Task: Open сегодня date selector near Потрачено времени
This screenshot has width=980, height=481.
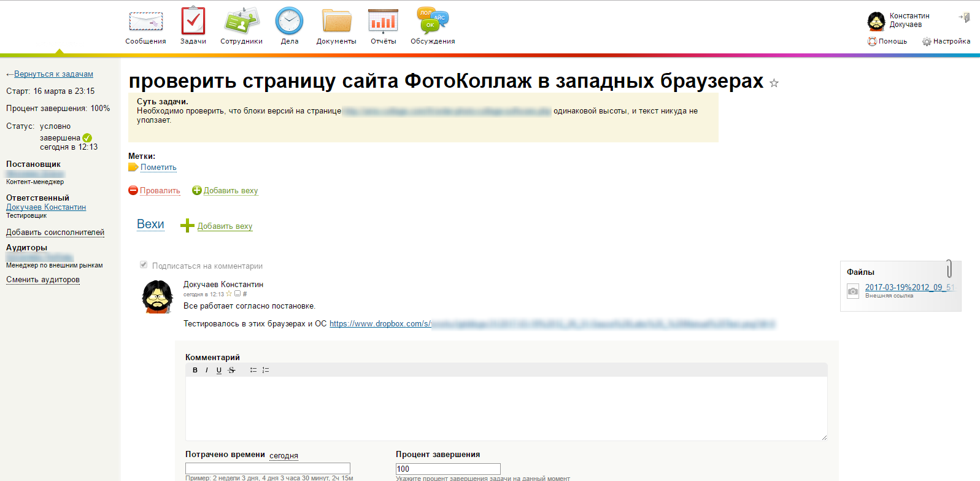Action: coord(284,455)
